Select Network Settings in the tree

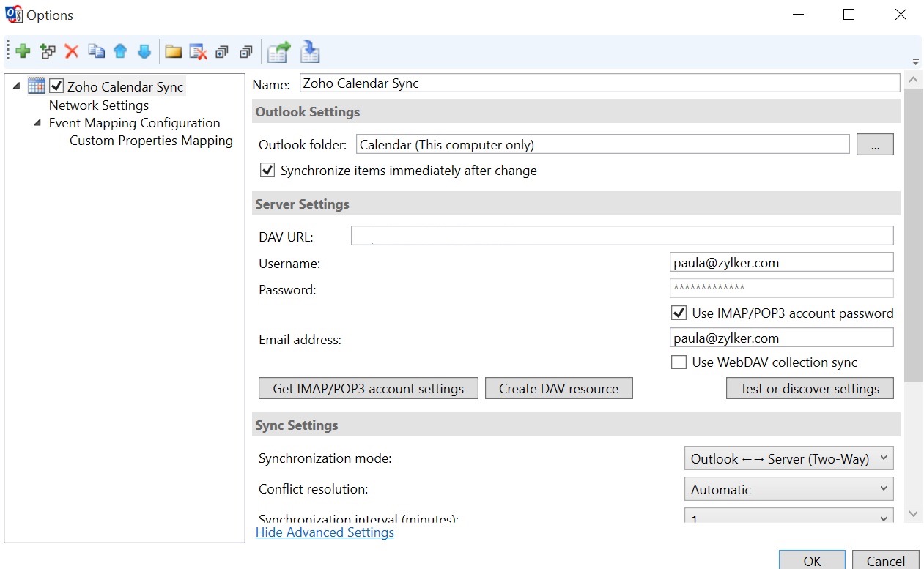tap(99, 105)
